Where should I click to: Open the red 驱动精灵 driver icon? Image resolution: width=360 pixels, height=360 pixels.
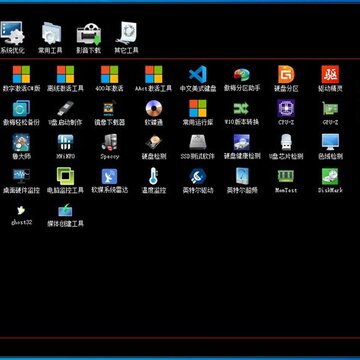coord(330,79)
